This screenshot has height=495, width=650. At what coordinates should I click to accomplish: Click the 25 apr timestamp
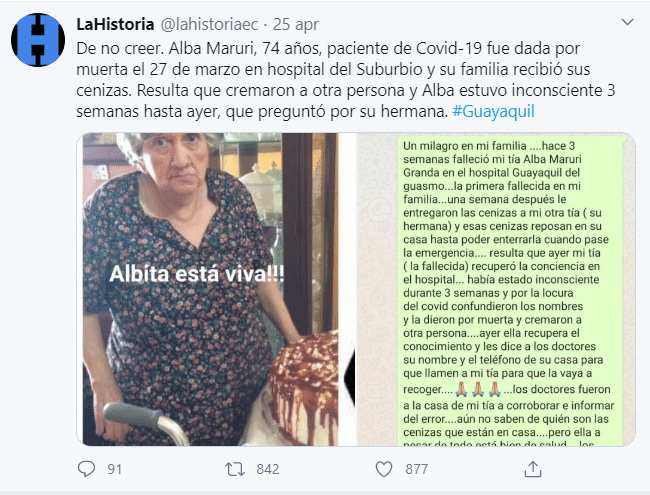click(x=296, y=25)
